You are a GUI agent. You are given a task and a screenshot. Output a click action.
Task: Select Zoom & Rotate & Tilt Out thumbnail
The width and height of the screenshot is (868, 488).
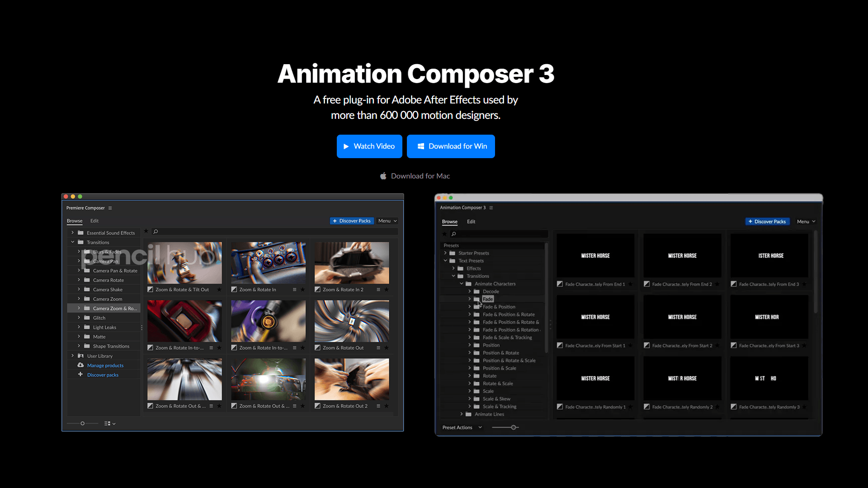184,263
